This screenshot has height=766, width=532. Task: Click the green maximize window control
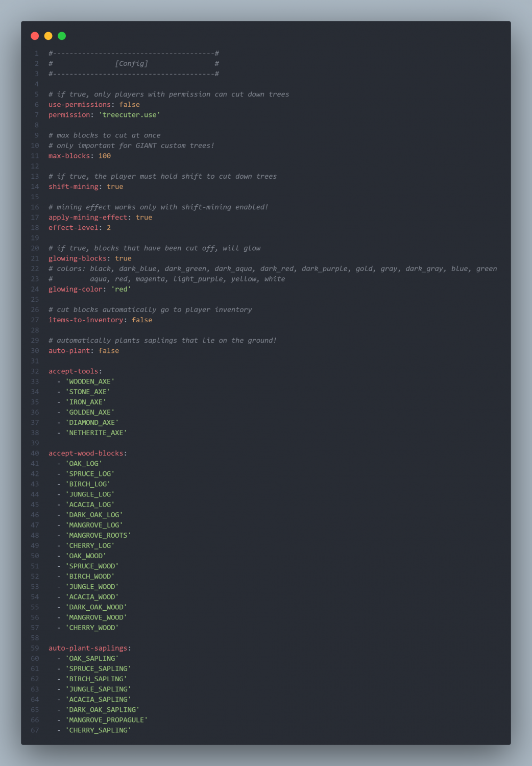[x=61, y=36]
